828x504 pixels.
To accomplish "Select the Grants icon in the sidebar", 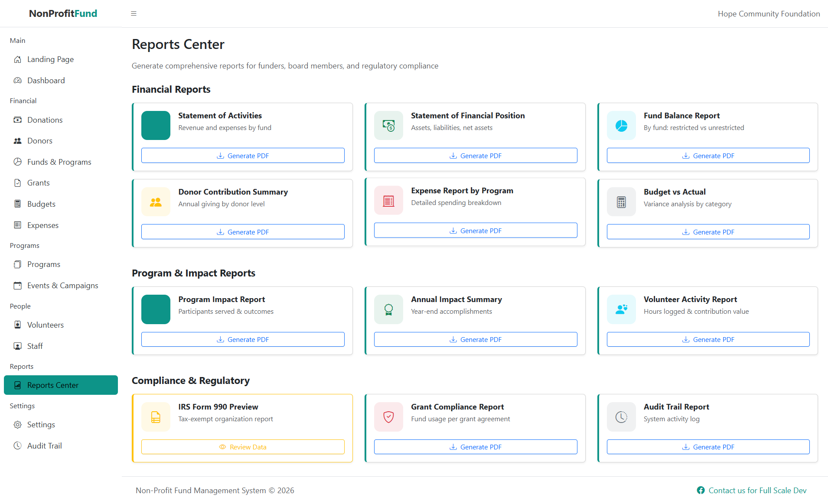I will point(17,182).
